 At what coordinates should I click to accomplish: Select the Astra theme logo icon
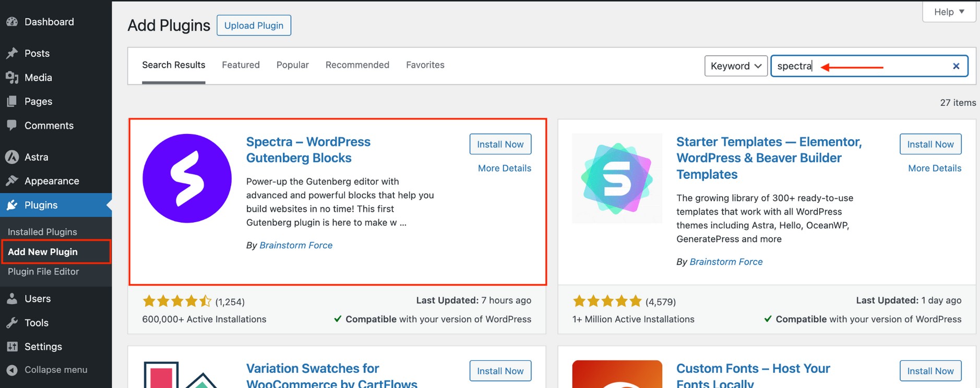[12, 157]
